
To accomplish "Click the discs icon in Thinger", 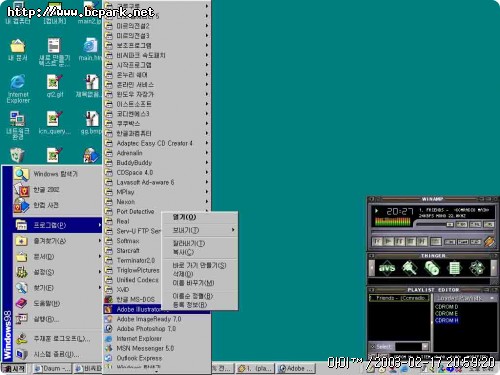I will (x=432, y=268).
